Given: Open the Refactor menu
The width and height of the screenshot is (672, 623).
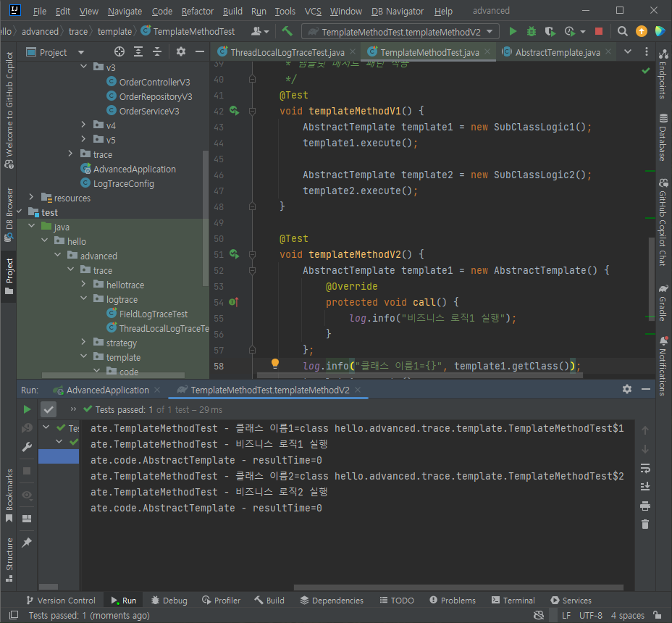Looking at the screenshot, I should pos(198,12).
